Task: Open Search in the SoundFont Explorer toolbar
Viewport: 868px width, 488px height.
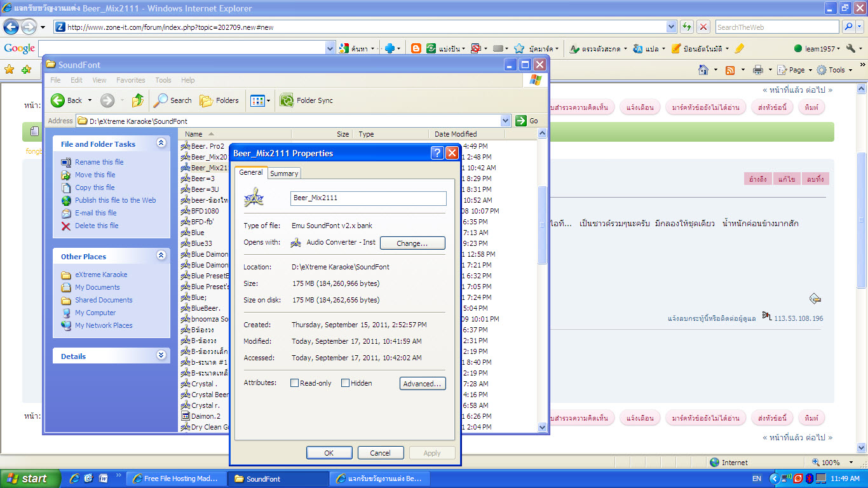Action: click(173, 100)
